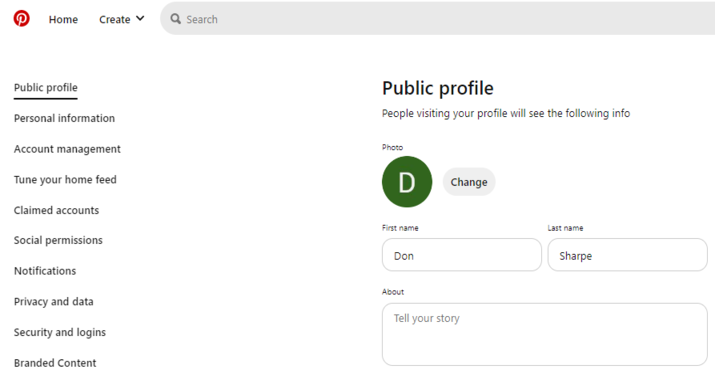Open the Create menu
This screenshot has width=715, height=375.
point(122,19)
